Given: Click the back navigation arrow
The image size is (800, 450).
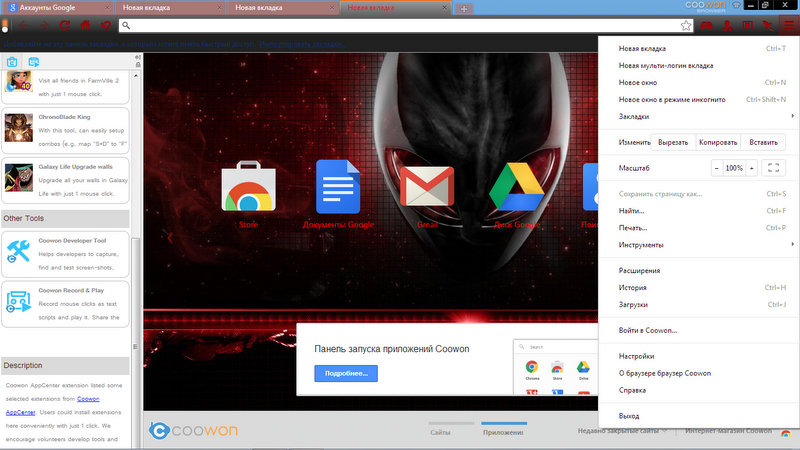Looking at the screenshot, I should click(x=23, y=25).
